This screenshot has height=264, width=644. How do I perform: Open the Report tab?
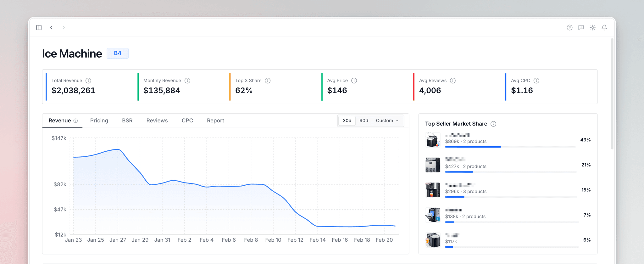coord(215,121)
